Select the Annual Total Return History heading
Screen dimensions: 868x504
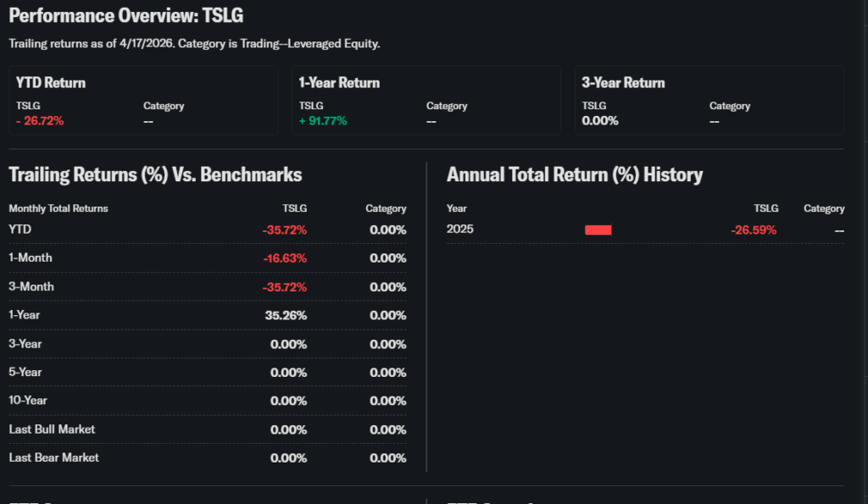click(575, 175)
